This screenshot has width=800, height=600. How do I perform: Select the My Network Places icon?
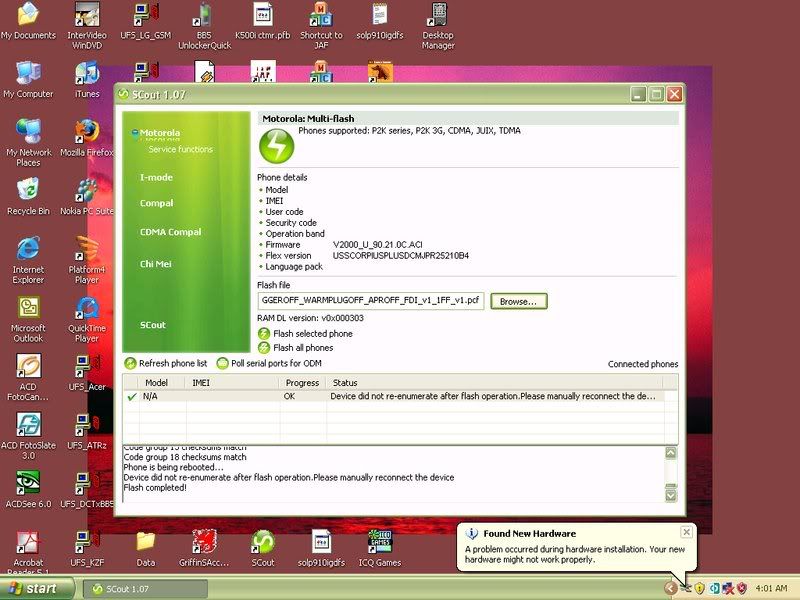pos(29,143)
